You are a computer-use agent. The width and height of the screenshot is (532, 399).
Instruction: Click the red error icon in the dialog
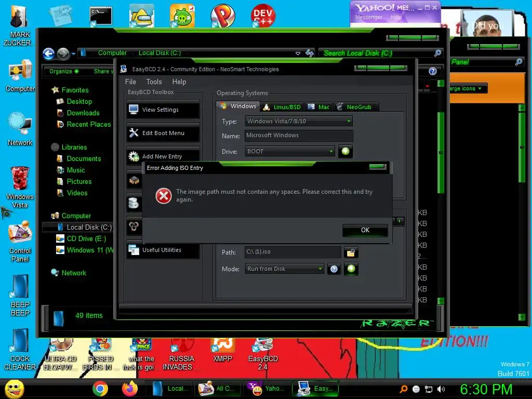coord(164,196)
